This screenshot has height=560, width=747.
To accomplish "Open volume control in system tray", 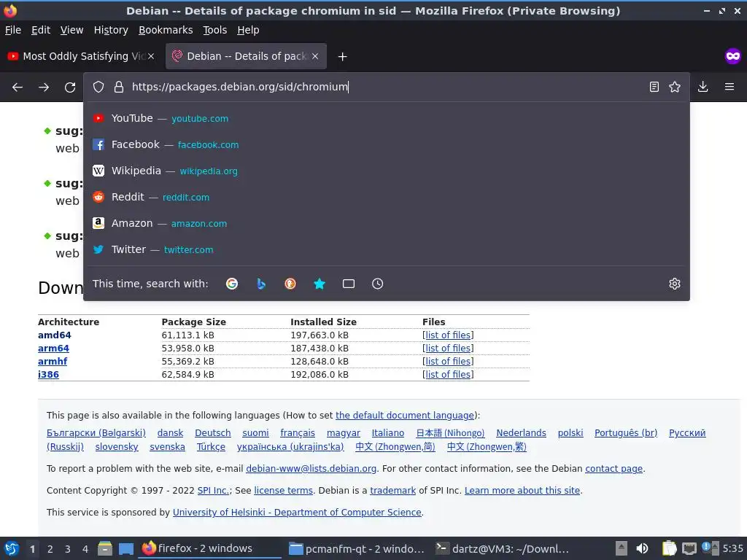I will pyautogui.click(x=642, y=548).
